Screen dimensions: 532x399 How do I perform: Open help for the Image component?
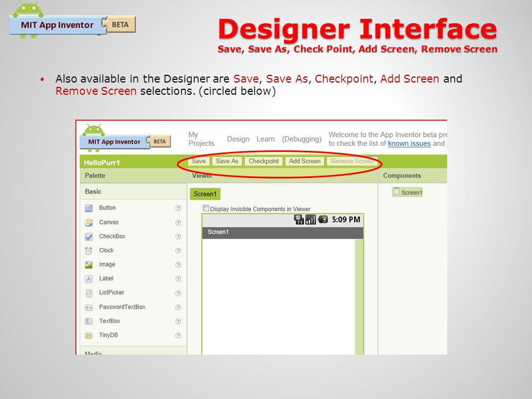pos(178,265)
